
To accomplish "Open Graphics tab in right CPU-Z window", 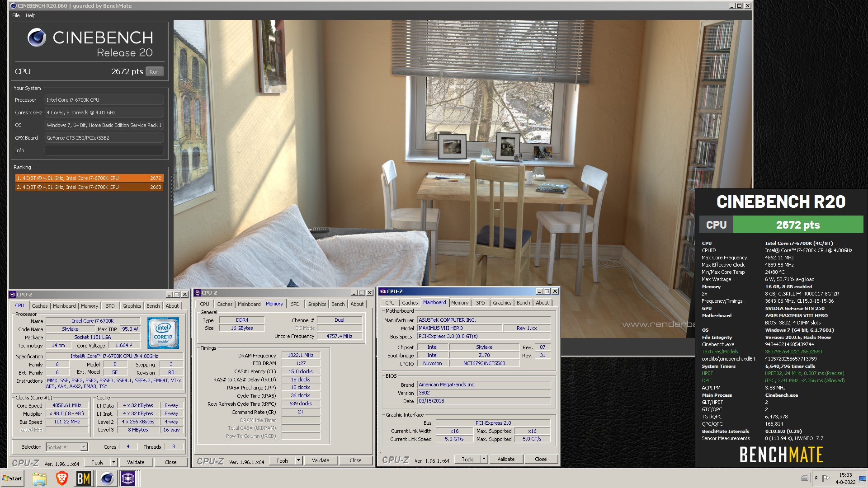I will click(x=502, y=303).
